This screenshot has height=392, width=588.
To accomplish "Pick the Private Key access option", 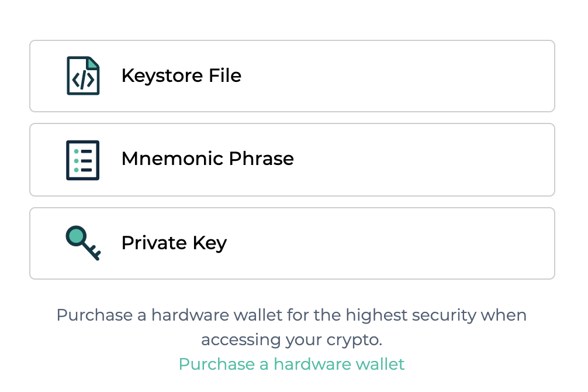I will click(x=292, y=243).
